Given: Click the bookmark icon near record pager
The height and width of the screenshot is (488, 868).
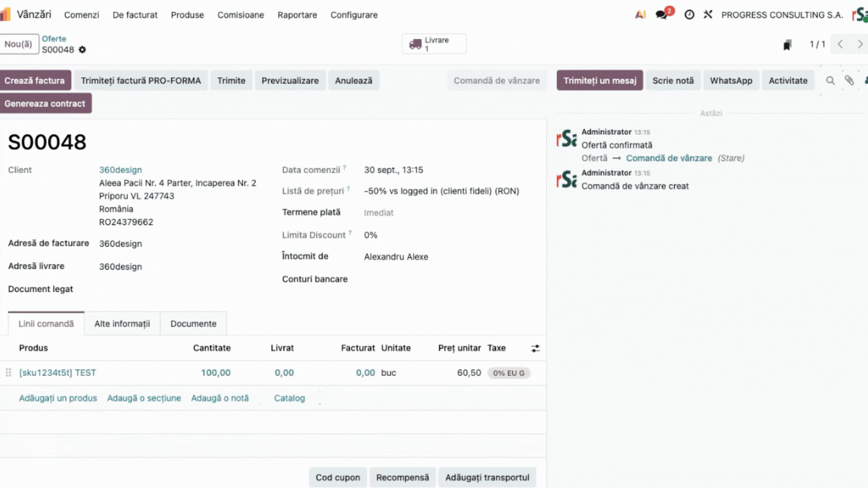Looking at the screenshot, I should pyautogui.click(x=787, y=44).
